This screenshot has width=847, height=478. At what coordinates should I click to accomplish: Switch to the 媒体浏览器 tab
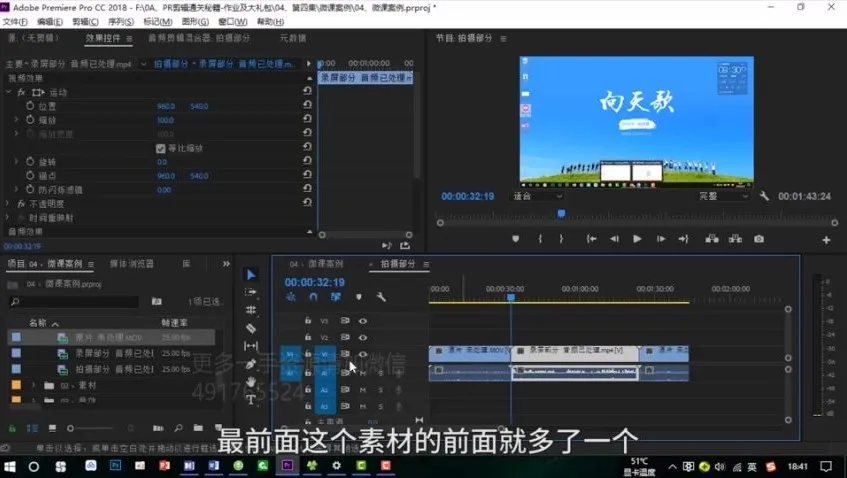[132, 264]
